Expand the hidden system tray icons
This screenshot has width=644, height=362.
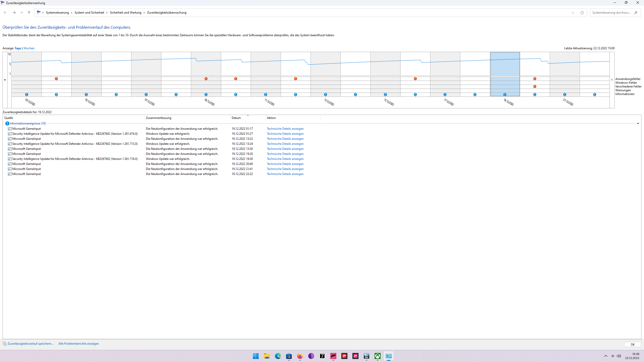(x=606, y=356)
